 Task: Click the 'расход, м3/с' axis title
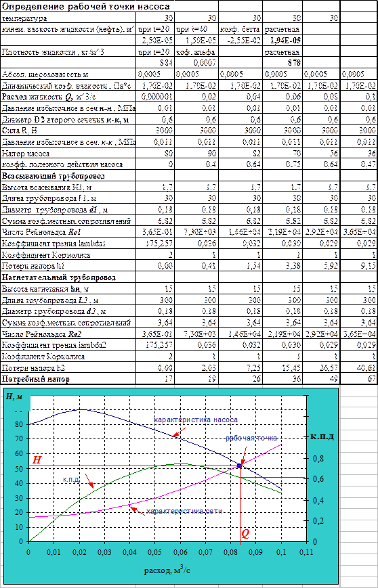(x=167, y=571)
